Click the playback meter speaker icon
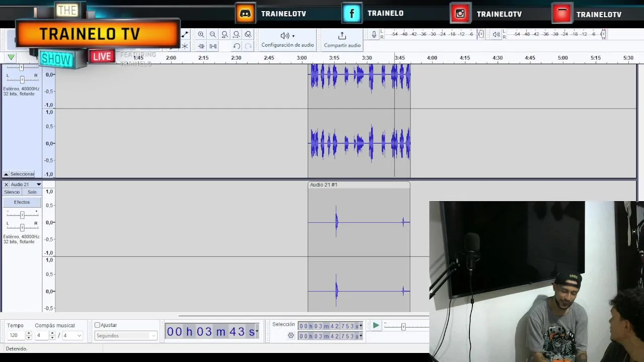The width and height of the screenshot is (644, 362). tap(496, 34)
